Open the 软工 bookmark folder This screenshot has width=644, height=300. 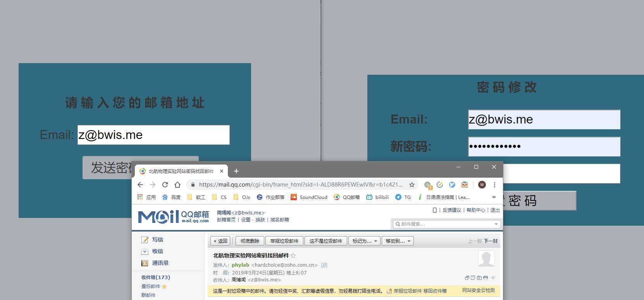coord(196,197)
